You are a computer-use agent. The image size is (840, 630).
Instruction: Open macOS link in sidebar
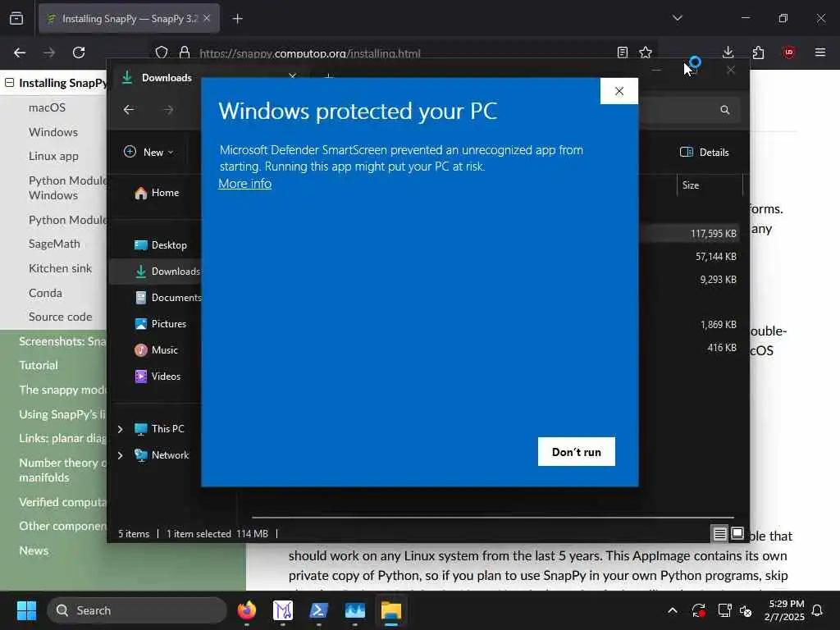click(x=47, y=107)
